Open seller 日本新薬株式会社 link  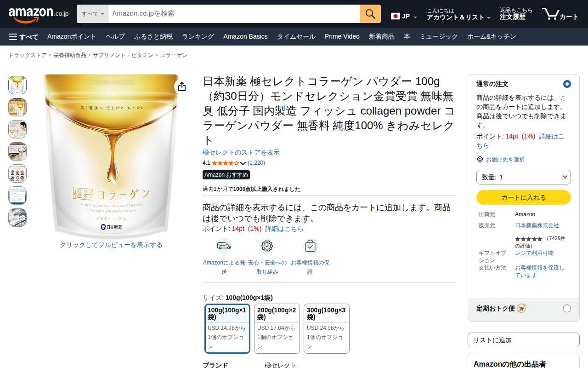pyautogui.click(x=537, y=225)
